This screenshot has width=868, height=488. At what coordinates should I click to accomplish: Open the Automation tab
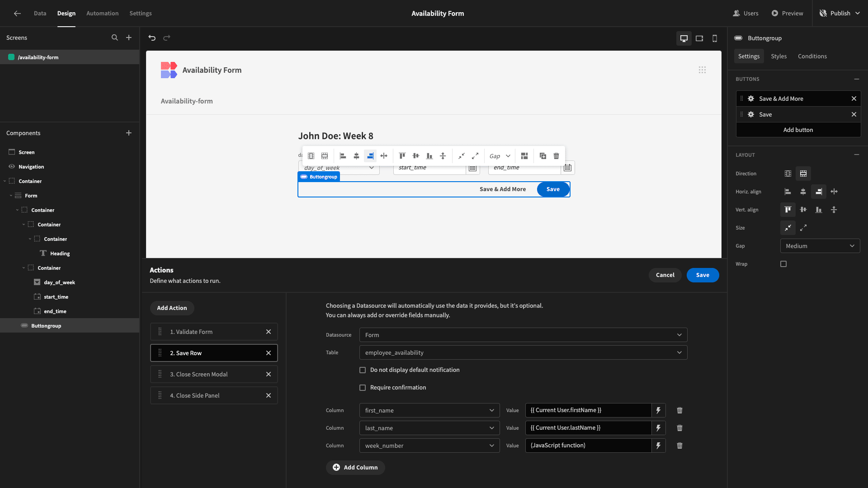(102, 13)
